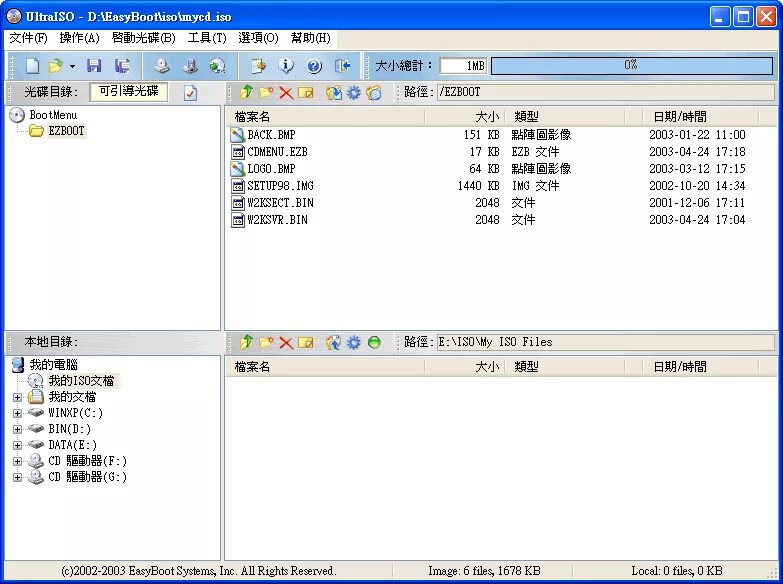
Task: Select the BootMenu root in image tree
Action: 53,115
